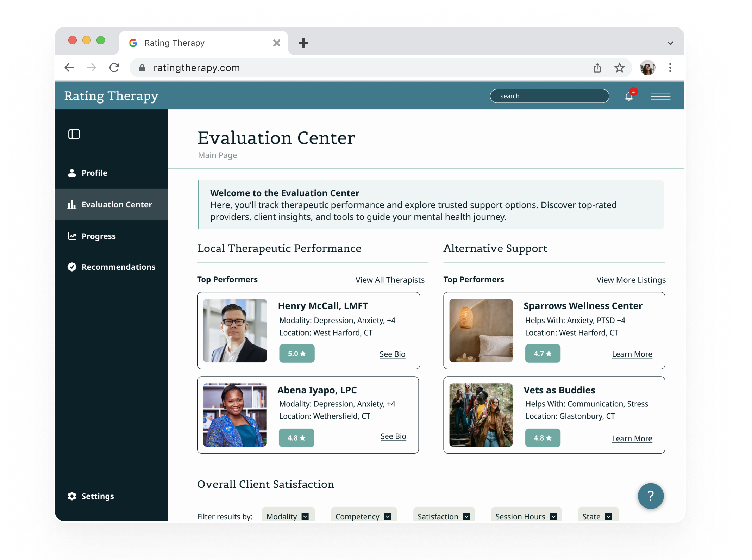Image resolution: width=752 pixels, height=560 pixels.
Task: Click the notification bell icon
Action: [629, 96]
